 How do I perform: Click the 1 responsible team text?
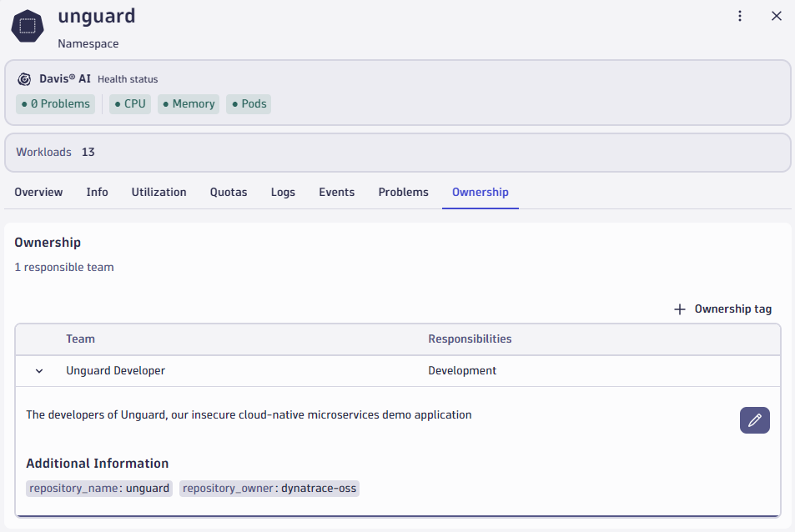[64, 266]
